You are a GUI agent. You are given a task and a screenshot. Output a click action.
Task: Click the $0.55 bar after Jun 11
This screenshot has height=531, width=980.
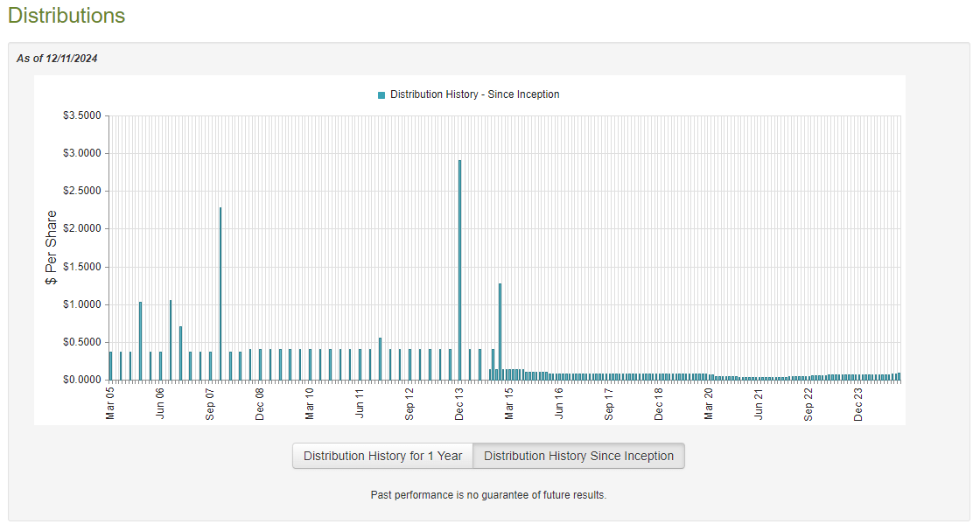tap(380, 359)
